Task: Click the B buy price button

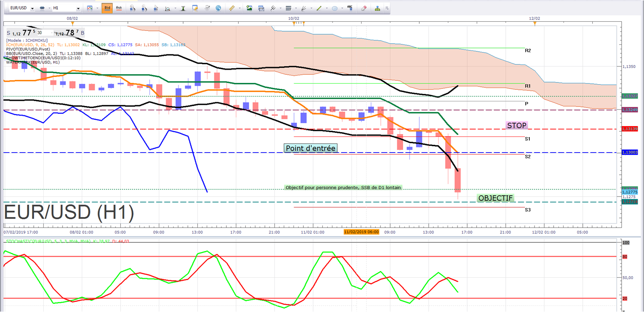Action: click(x=83, y=33)
